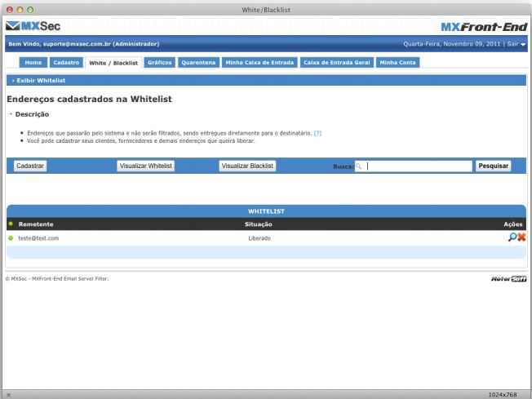The width and height of the screenshot is (532, 399).
Task: Click the green status dot beside teste@test.com
Action: click(11, 238)
